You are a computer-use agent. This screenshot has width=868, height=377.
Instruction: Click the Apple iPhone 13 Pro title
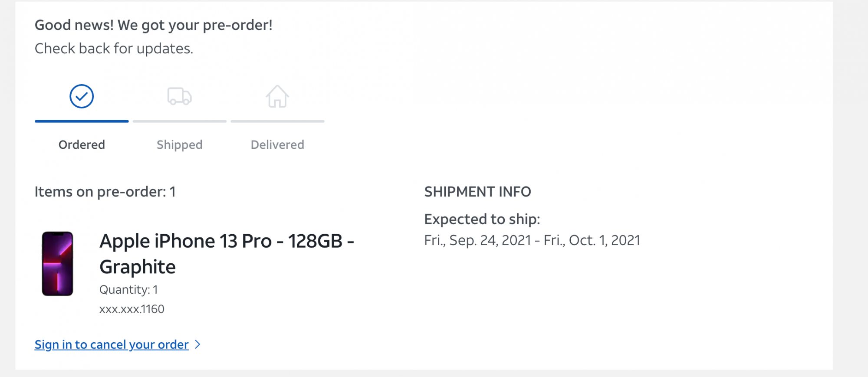pyautogui.click(x=227, y=254)
